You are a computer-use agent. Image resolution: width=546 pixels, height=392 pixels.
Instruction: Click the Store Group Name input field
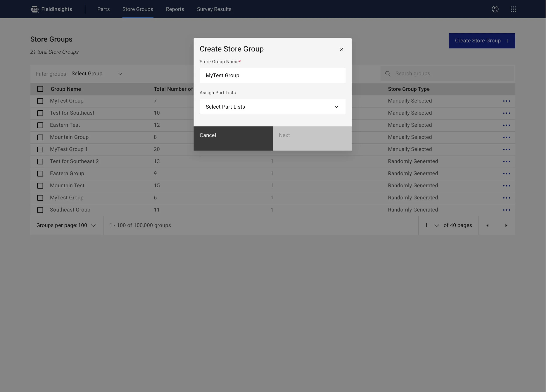(x=272, y=75)
